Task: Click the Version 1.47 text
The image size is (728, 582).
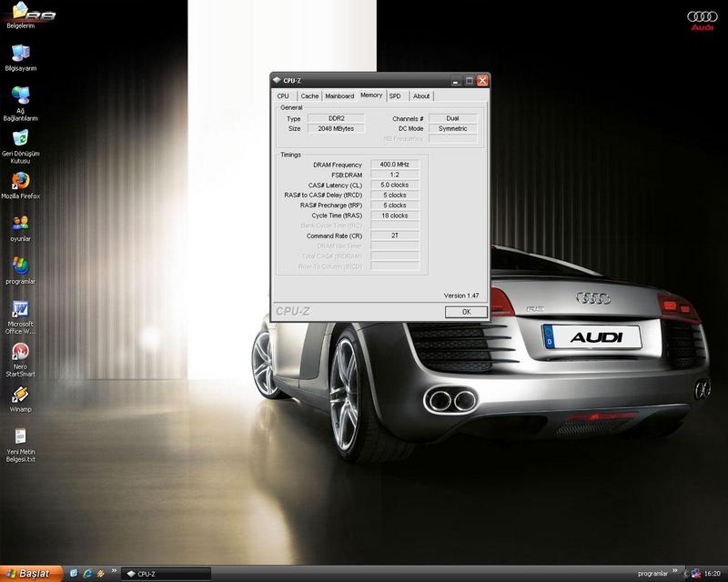Action: 461,296
